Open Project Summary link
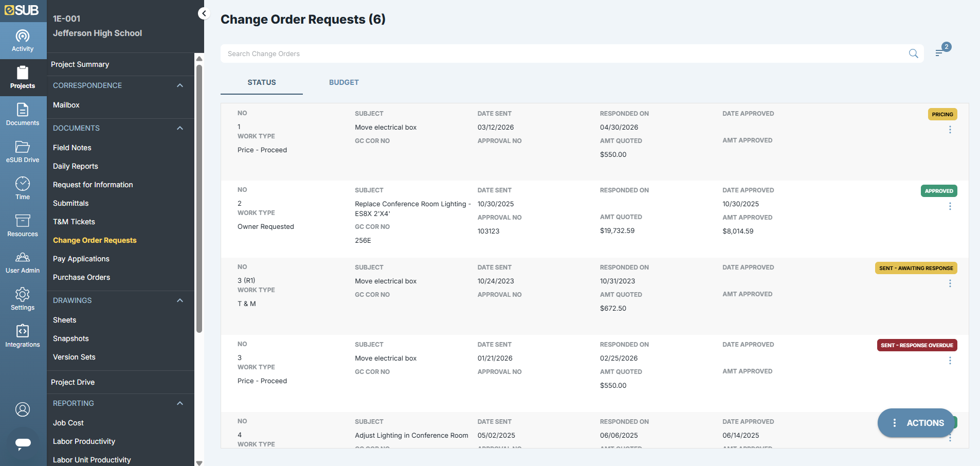Screen dimensions: 980x466 [x=80, y=64]
